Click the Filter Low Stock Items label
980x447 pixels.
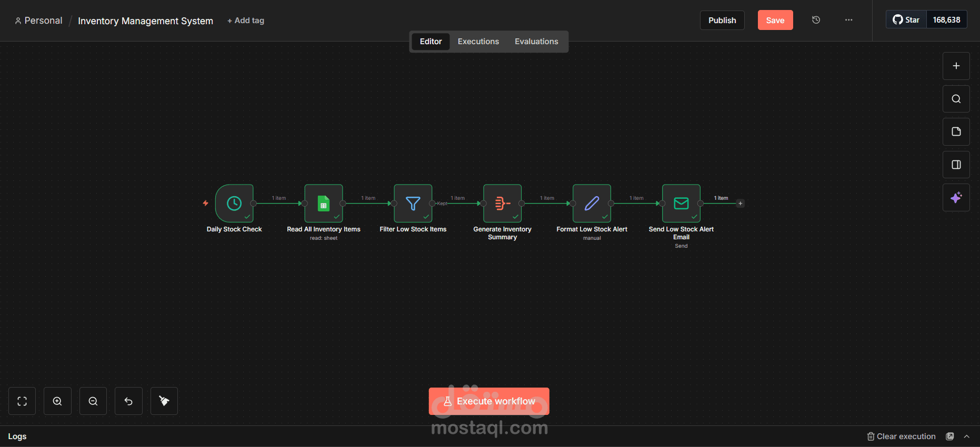click(x=413, y=229)
